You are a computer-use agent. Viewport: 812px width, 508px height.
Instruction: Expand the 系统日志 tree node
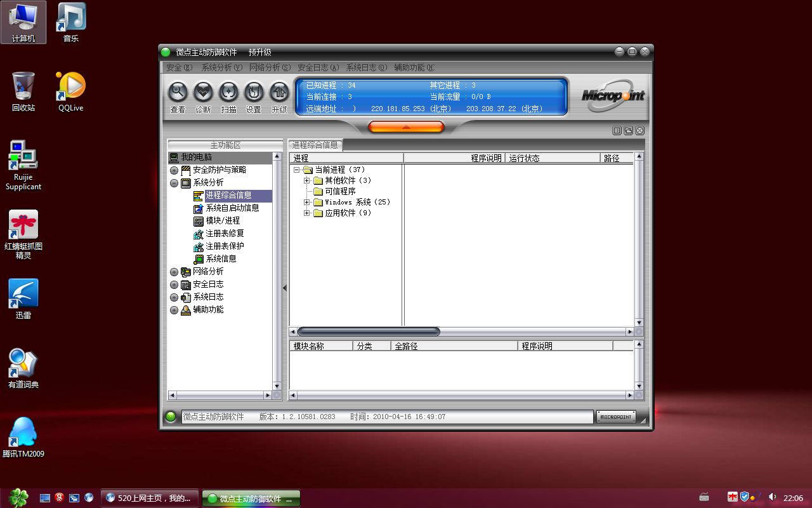point(174,297)
